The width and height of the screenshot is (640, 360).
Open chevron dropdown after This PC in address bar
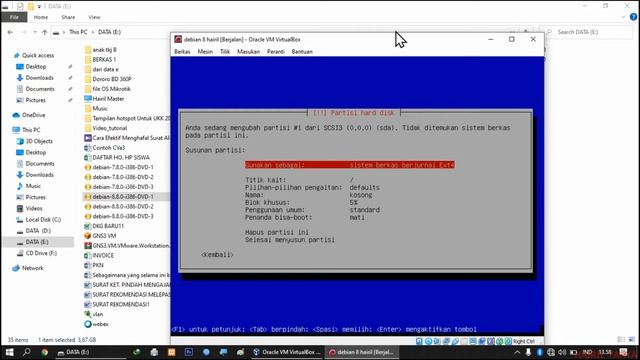tap(93, 32)
